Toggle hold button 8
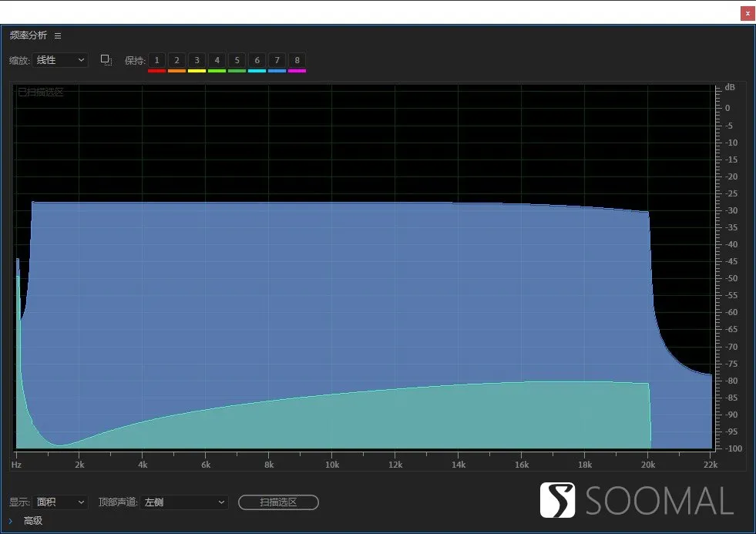 click(297, 60)
